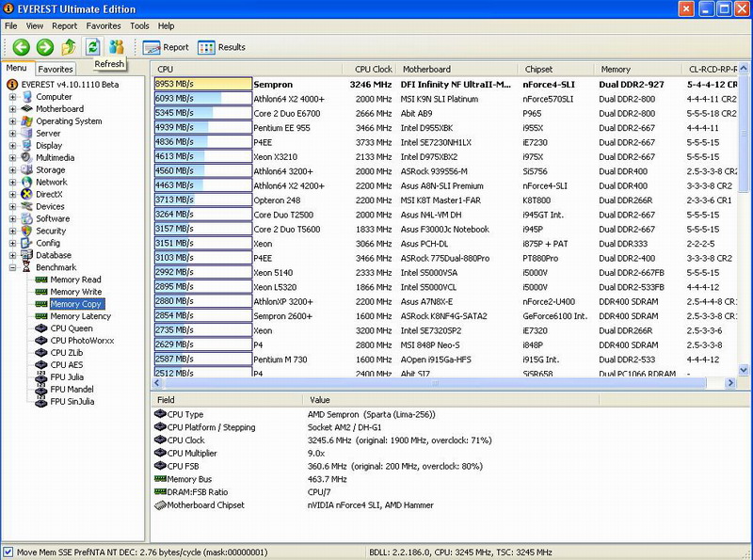Go up one level with yellow arrow

pos(69,47)
